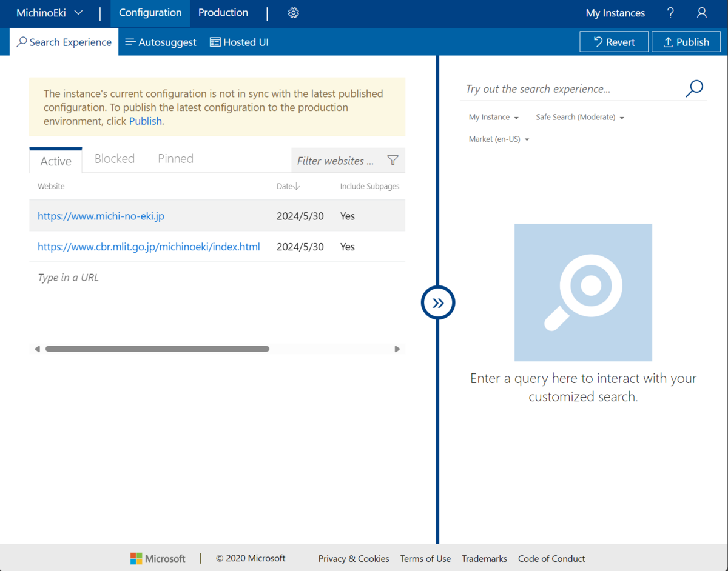Viewport: 728px width, 571px height.
Task: Open the user account icon
Action: [702, 13]
